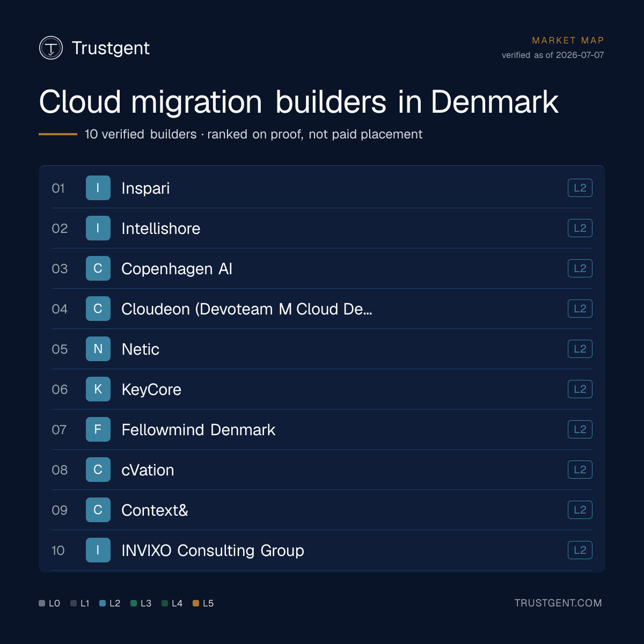
Task: Open the Cloudeon (Devoteam M Cloud) entry
Action: pyautogui.click(x=247, y=309)
